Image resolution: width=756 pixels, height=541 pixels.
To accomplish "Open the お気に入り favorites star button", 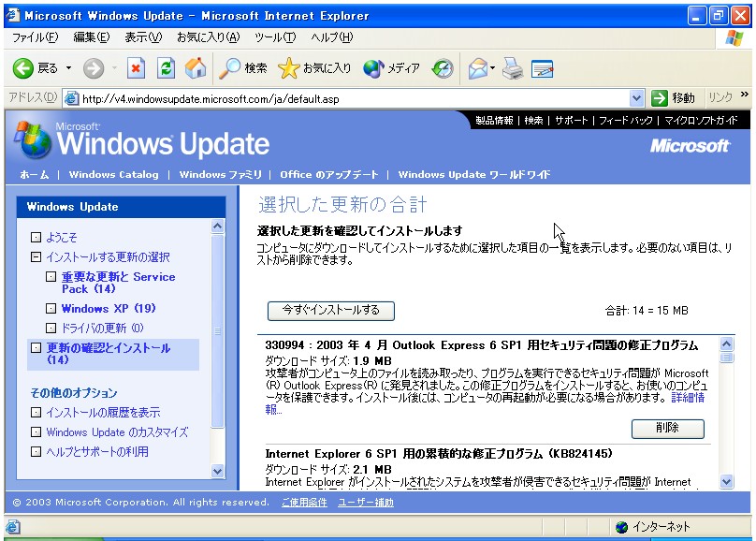I will [x=314, y=68].
